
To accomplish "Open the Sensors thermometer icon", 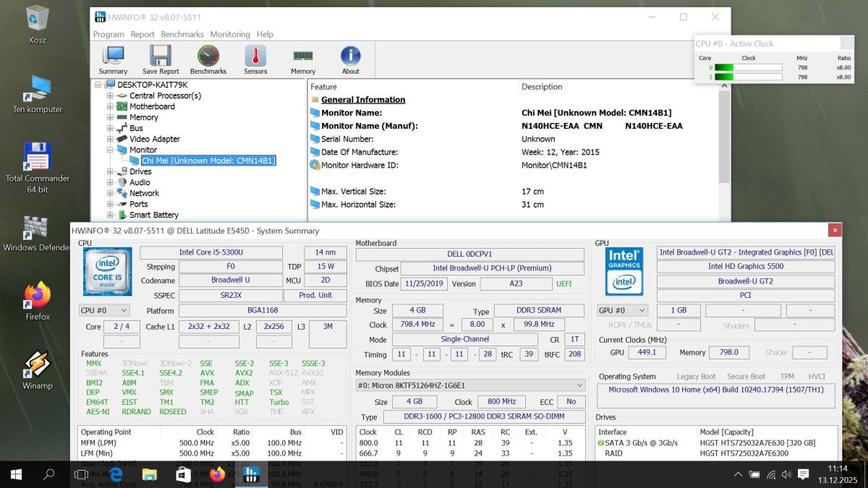I will 255,60.
